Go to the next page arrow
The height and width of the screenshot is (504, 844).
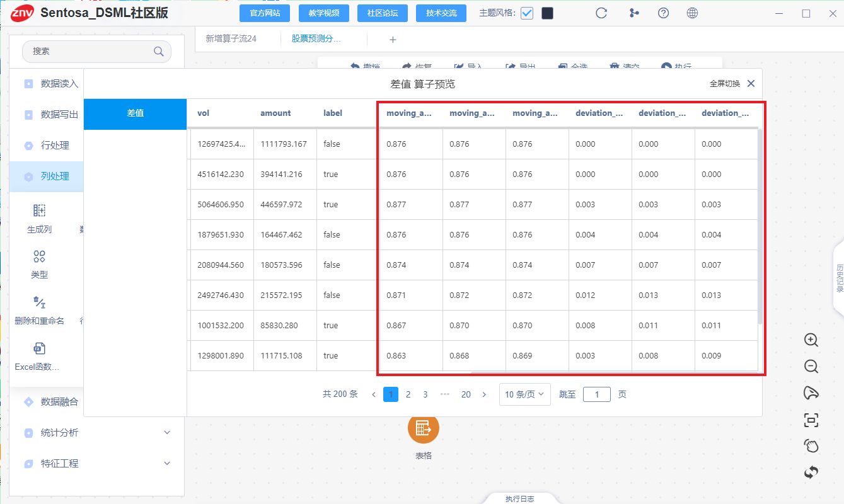(484, 394)
